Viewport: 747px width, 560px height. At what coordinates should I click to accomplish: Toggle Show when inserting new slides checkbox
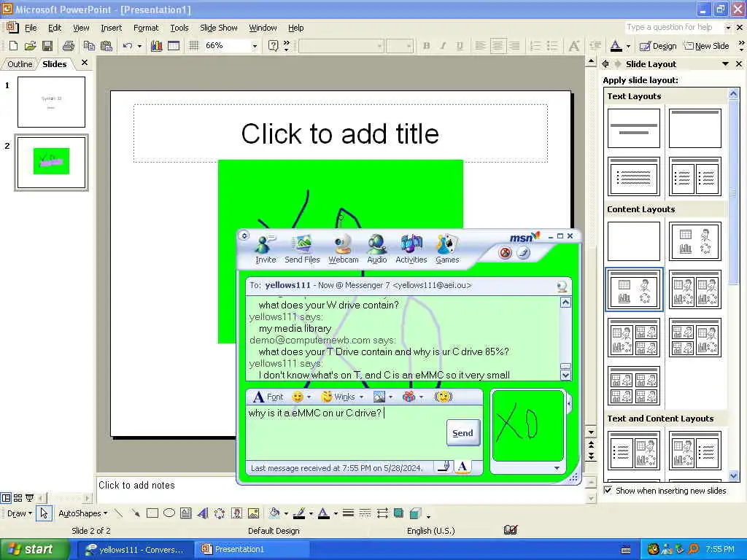pos(608,490)
